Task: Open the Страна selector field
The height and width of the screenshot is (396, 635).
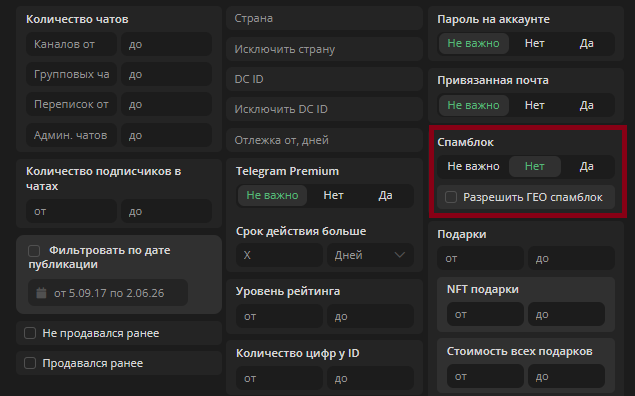Action: (324, 18)
